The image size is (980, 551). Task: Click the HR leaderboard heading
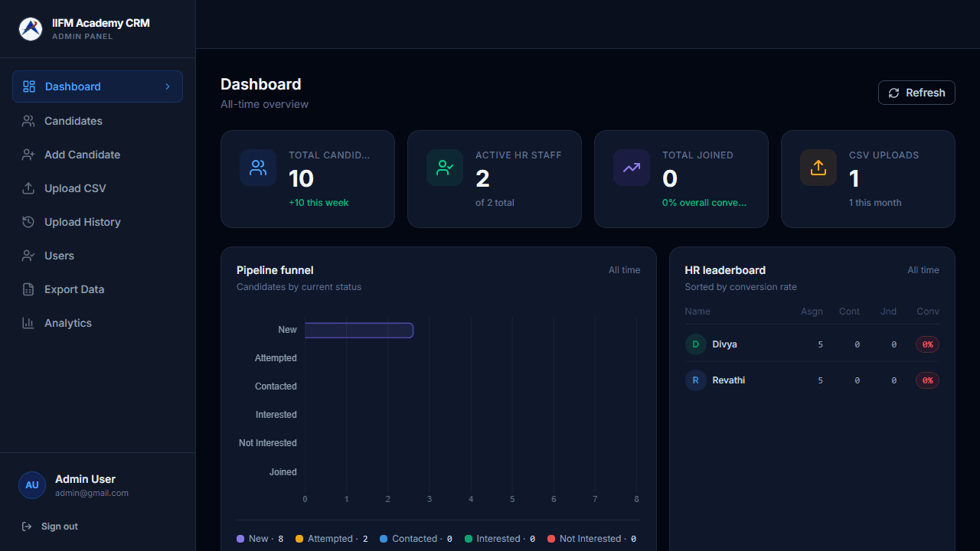[x=725, y=270]
